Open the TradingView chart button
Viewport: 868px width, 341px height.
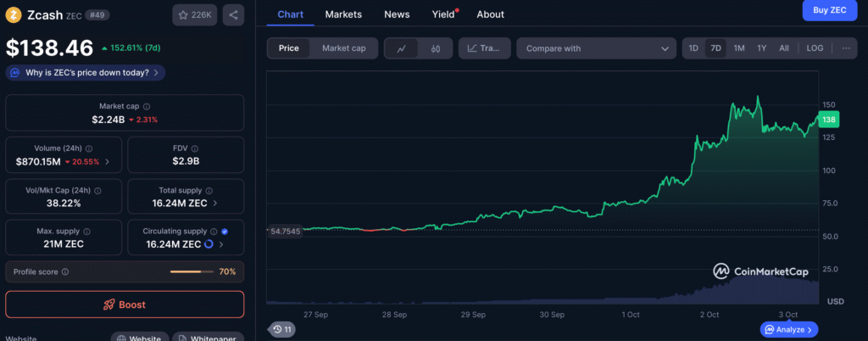click(x=485, y=48)
